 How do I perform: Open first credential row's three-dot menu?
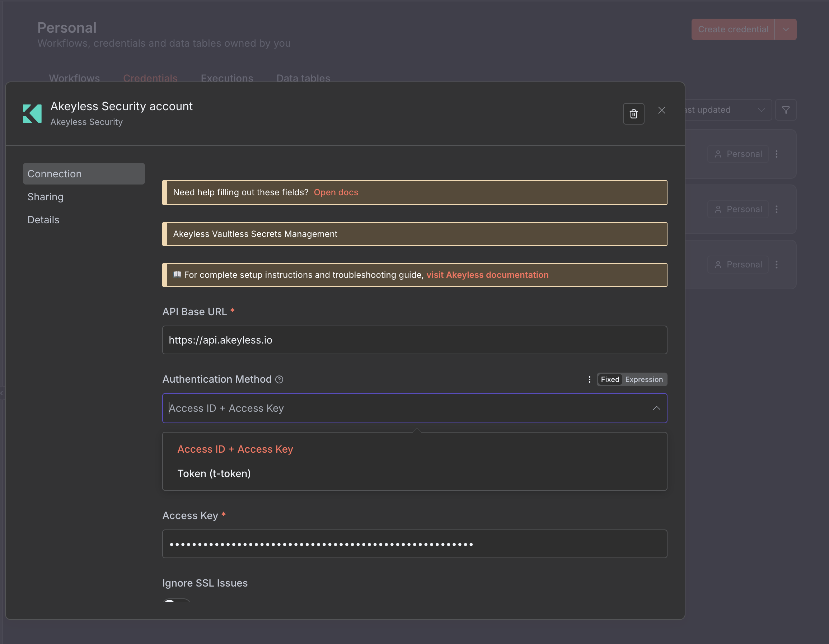point(776,154)
